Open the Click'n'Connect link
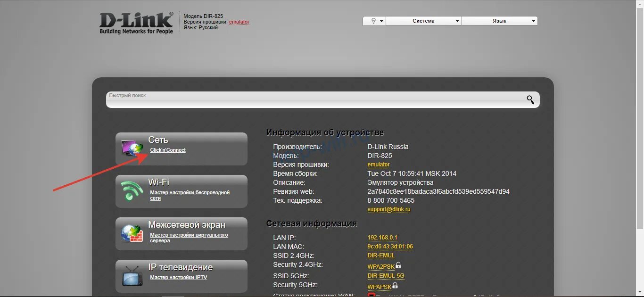The image size is (644, 297). [168, 150]
